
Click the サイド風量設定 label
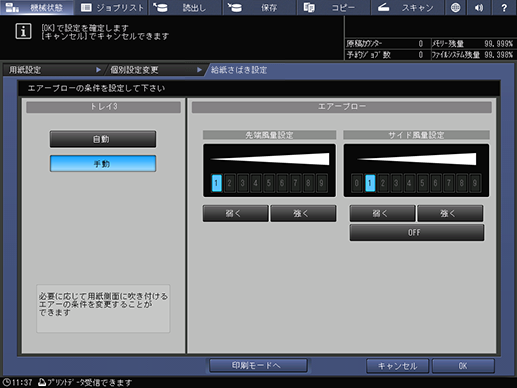click(x=416, y=135)
